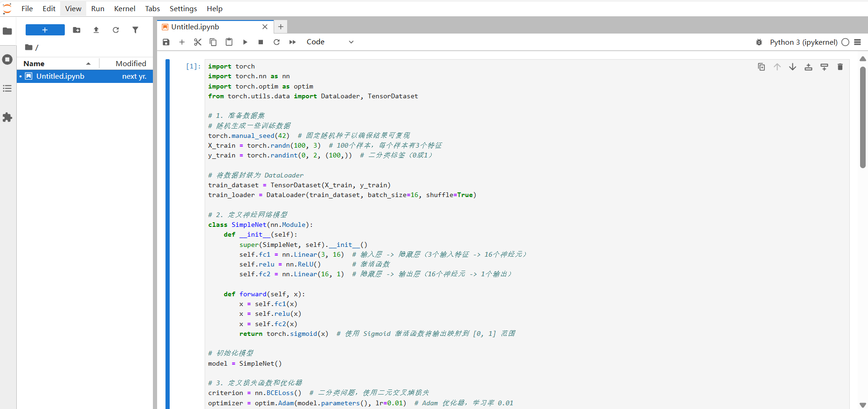
Task: Select Untitled.ipynb in the file browser
Action: (60, 76)
